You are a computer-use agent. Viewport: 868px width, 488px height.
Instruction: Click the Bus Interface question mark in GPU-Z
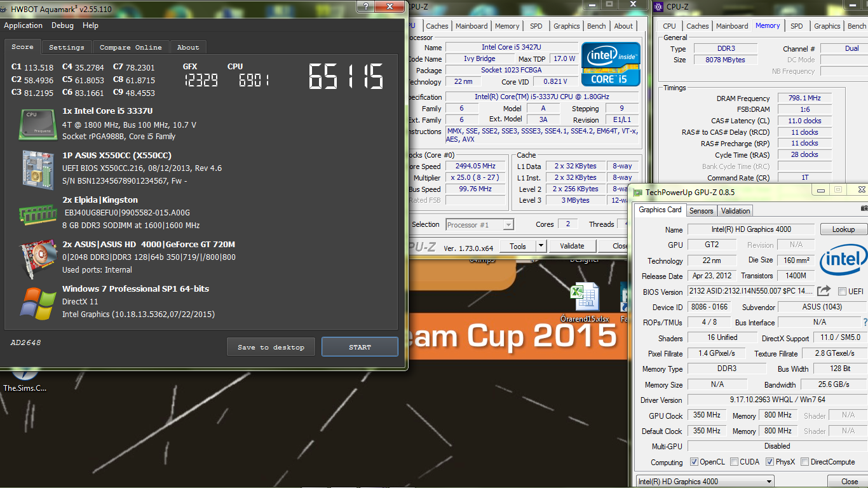click(x=865, y=322)
